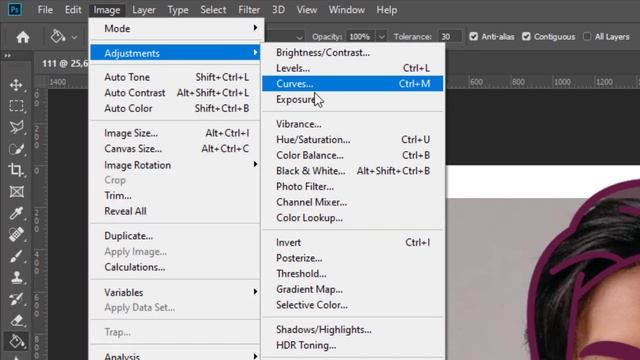Open the tool preset picker dropdown arrow

pos(74,37)
